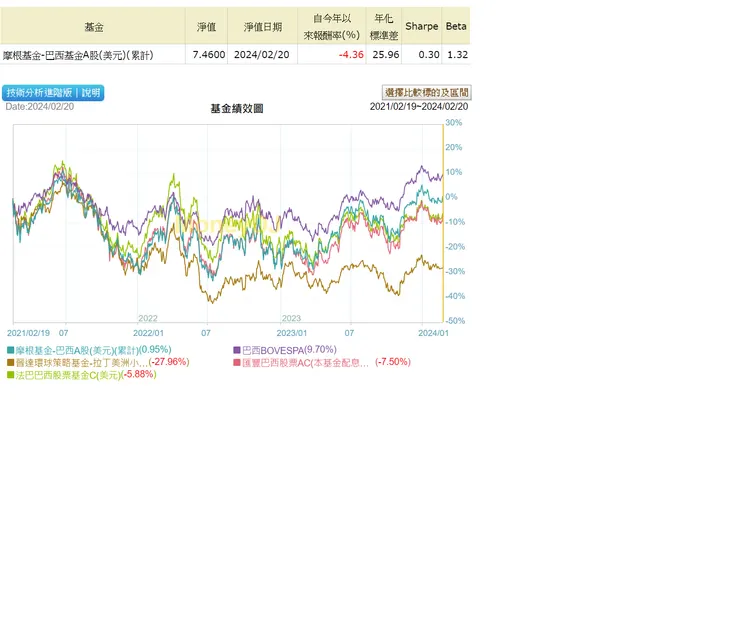Click net value cell 7.4600
Image resolution: width=740 pixels, height=637 pixels.
pos(209,55)
